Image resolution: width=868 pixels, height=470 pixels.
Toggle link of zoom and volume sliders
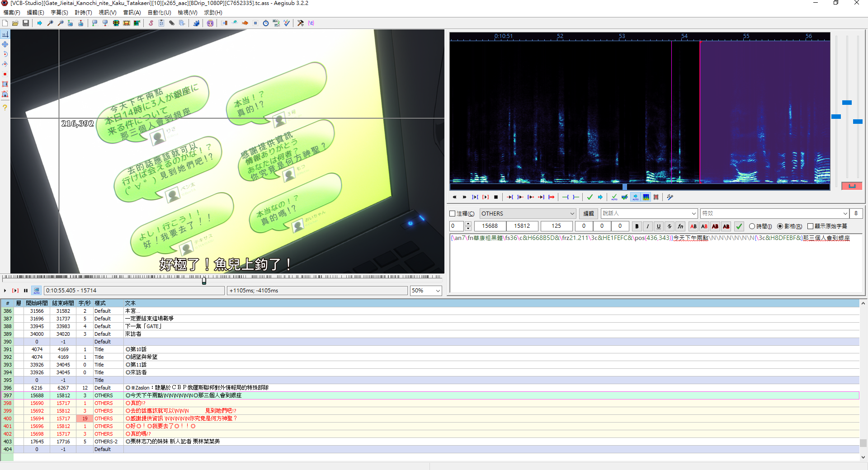(852, 186)
